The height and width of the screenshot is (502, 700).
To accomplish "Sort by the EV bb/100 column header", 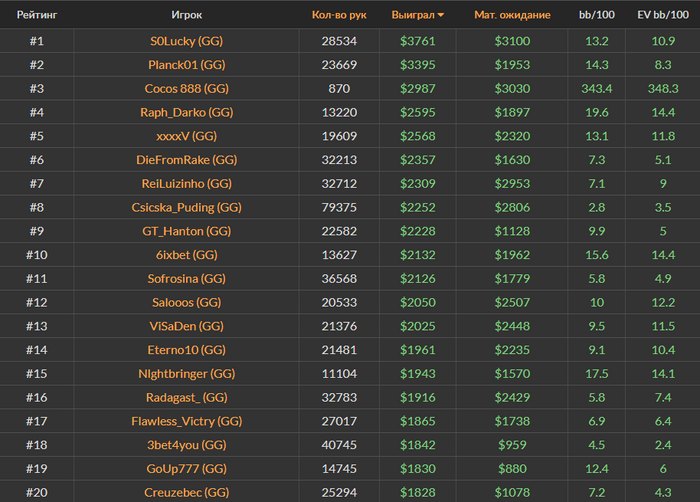I will pyautogui.click(x=662, y=16).
